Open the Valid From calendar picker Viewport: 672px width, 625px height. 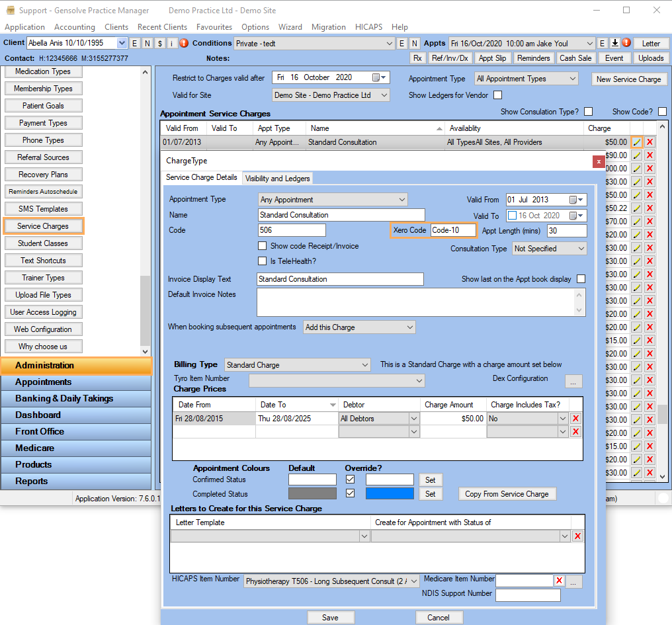[576, 200]
